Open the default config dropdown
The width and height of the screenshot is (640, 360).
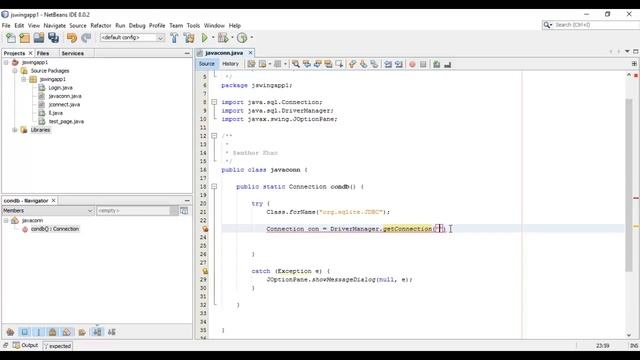coord(160,38)
